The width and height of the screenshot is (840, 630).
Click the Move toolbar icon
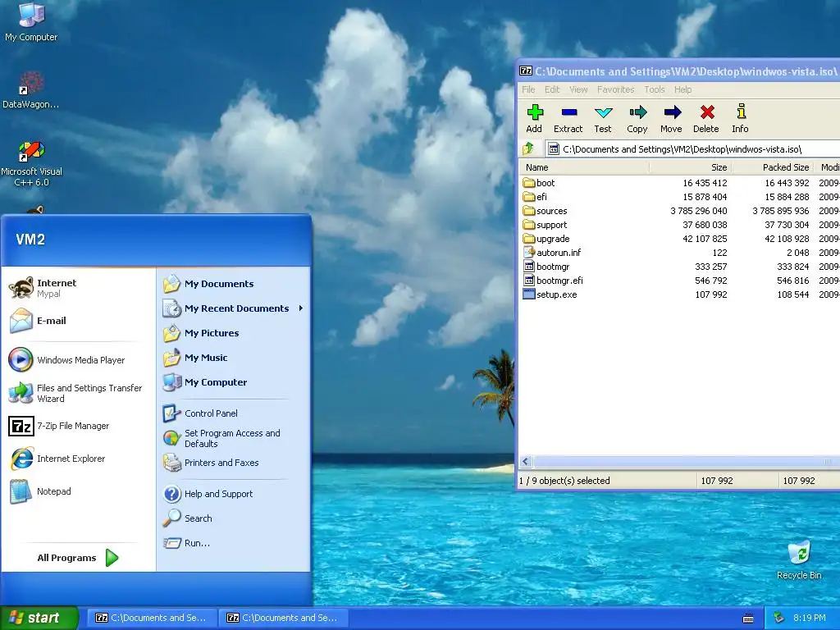click(x=671, y=118)
